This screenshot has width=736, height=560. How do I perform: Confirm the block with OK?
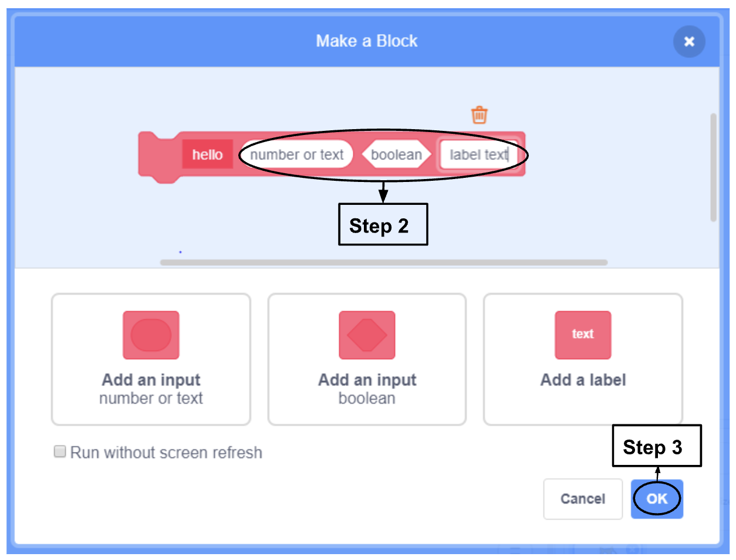(x=657, y=499)
